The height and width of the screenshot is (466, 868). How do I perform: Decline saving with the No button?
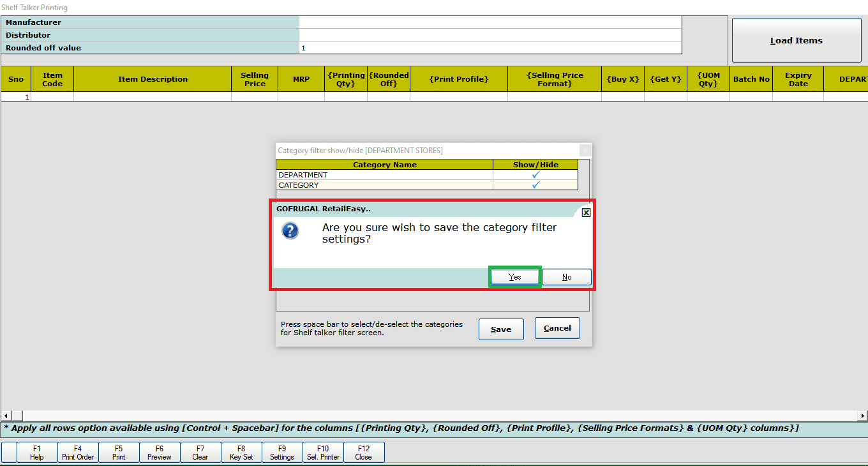(x=567, y=277)
